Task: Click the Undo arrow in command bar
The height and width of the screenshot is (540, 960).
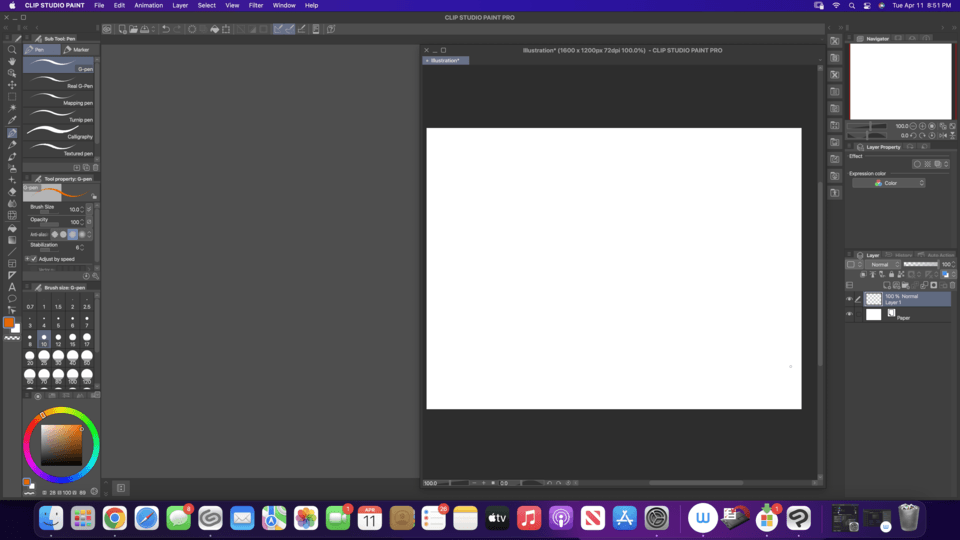Action: 165,29
